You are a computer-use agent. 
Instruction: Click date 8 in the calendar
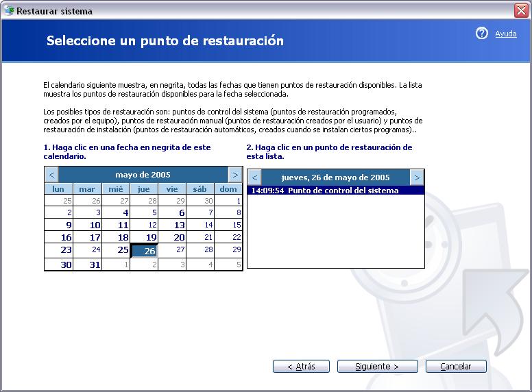coord(228,212)
